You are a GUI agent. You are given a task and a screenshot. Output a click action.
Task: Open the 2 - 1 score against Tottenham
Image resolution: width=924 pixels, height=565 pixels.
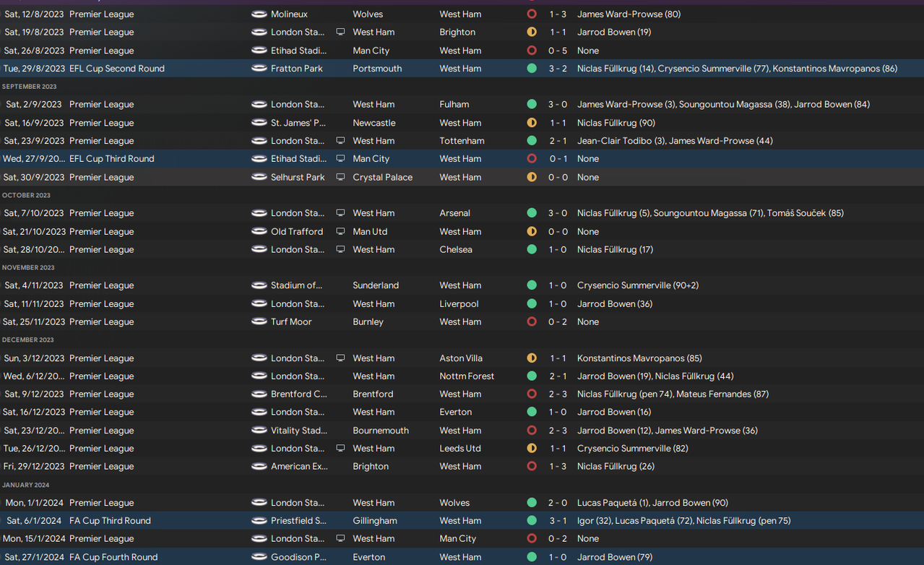(x=558, y=141)
